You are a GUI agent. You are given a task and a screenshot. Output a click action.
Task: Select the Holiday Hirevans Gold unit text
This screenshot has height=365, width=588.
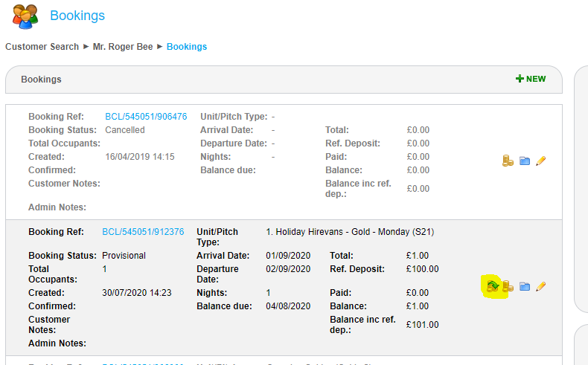[350, 232]
